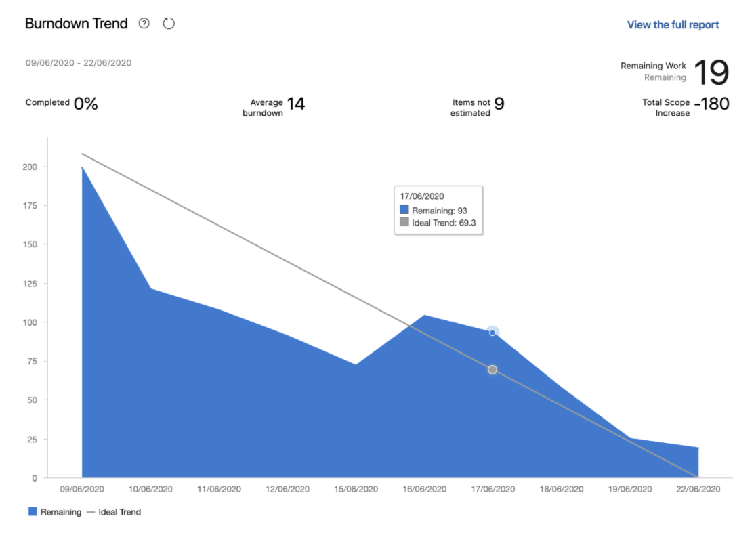756x535 pixels.
Task: Click the Completed 0% figure
Action: pyautogui.click(x=86, y=104)
